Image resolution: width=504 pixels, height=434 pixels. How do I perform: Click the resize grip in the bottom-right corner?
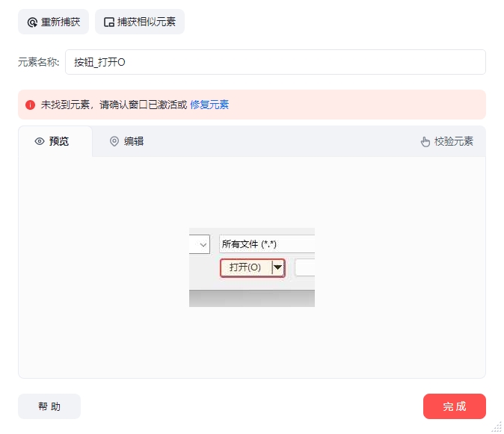pos(497,427)
